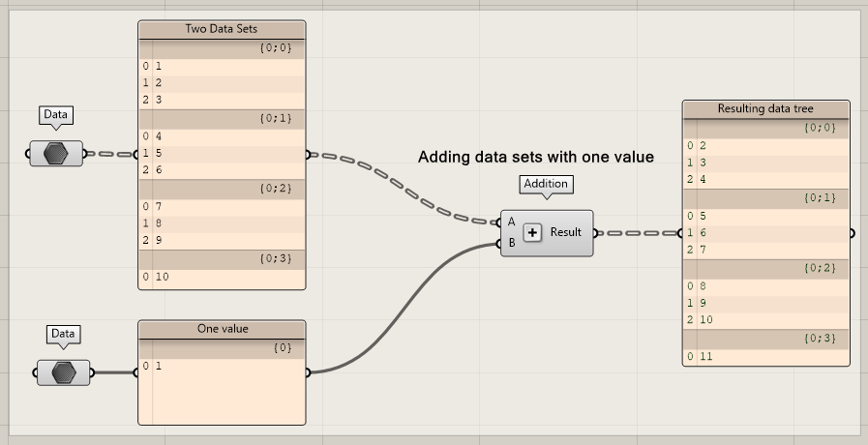Click the value 11 row in Resulting data tree
This screenshot has width=868, height=445.
click(x=765, y=357)
